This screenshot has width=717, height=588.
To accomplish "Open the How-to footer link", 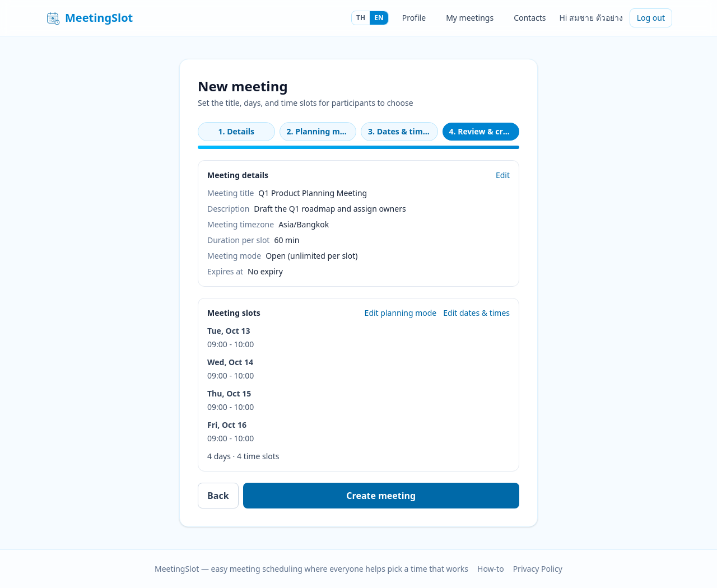I will (491, 569).
